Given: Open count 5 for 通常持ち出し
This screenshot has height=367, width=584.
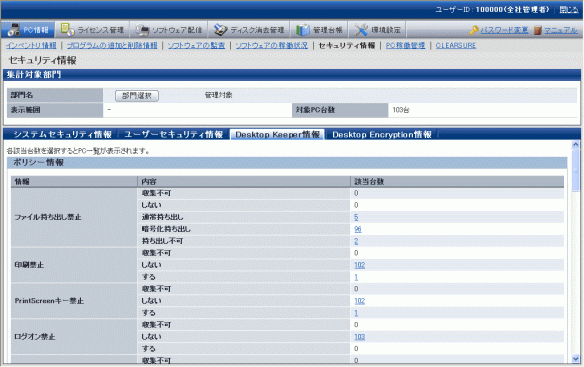Looking at the screenshot, I should coord(356,217).
